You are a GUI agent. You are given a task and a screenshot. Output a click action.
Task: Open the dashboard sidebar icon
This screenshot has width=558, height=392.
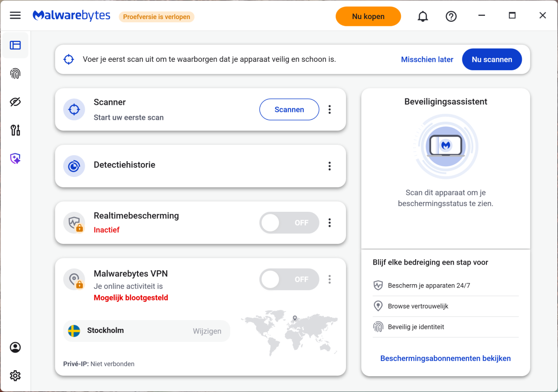tap(15, 45)
